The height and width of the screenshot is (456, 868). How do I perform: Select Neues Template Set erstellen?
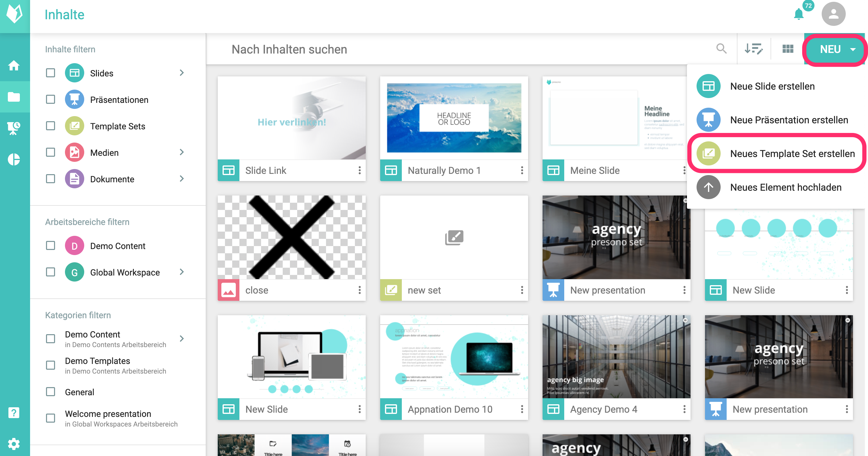(x=792, y=153)
